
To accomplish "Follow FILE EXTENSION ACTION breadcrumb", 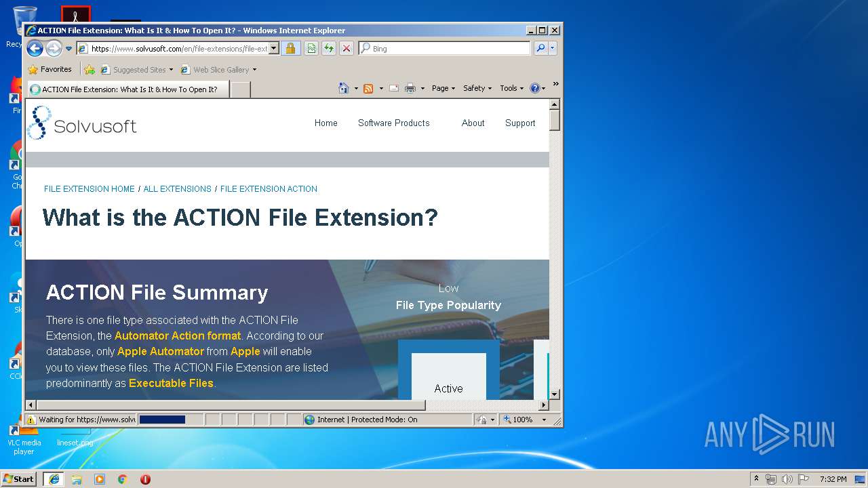I will coord(269,189).
